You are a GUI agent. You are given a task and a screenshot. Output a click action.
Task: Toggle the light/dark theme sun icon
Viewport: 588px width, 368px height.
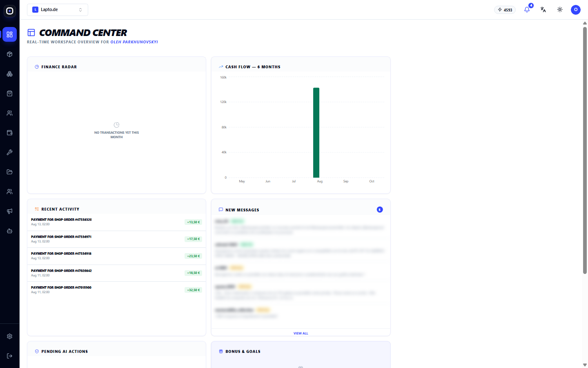560,9
